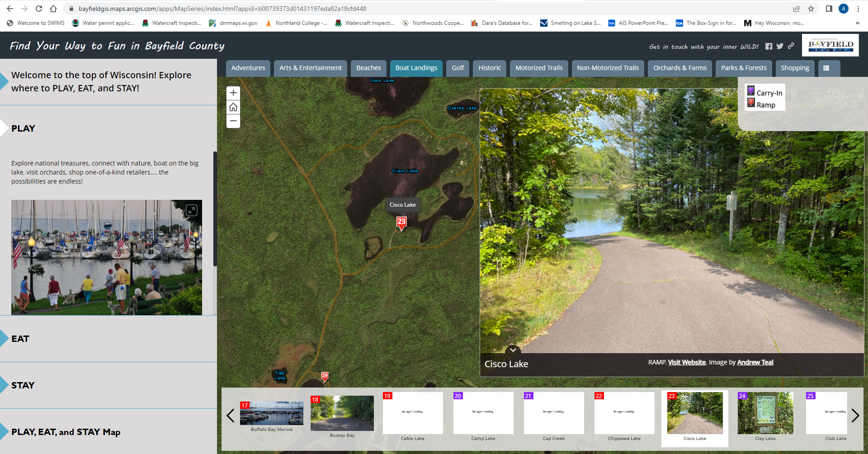Screen dimensions: 868x454
Task: Open the Northland College bookmark
Action: click(x=297, y=23)
